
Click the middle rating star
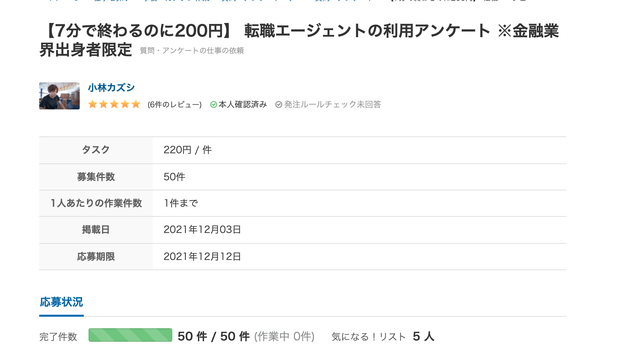coord(114,104)
